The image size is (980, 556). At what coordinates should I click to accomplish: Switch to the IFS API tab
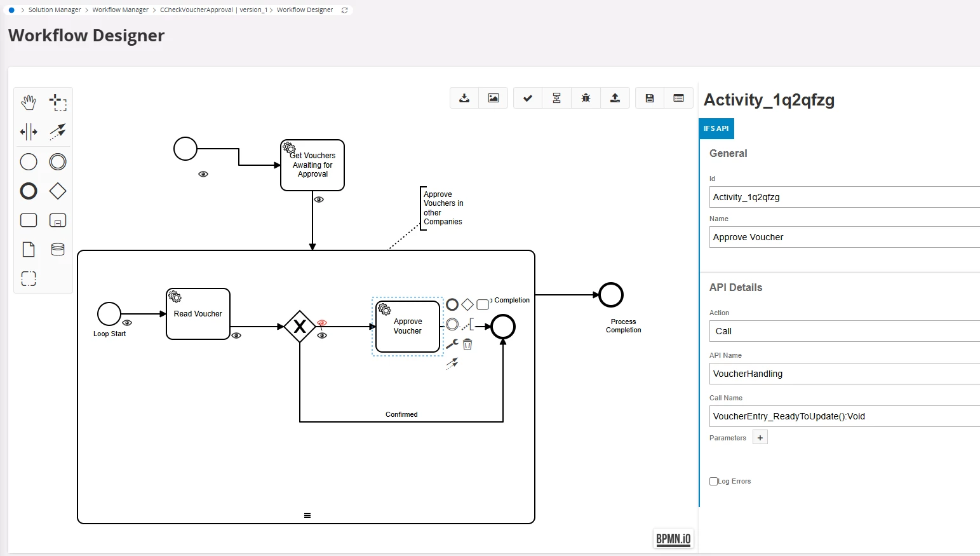[x=716, y=128]
